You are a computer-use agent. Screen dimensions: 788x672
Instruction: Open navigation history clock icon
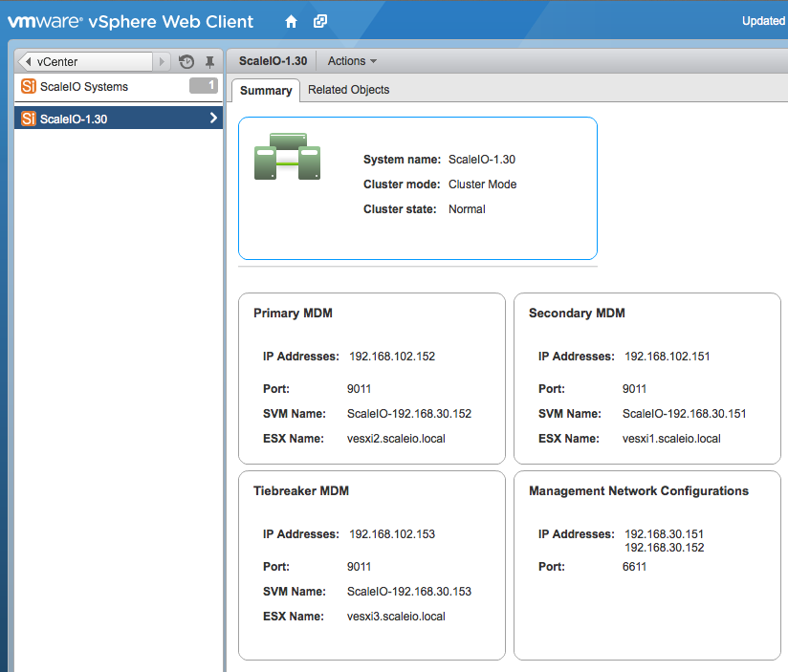coord(186,62)
